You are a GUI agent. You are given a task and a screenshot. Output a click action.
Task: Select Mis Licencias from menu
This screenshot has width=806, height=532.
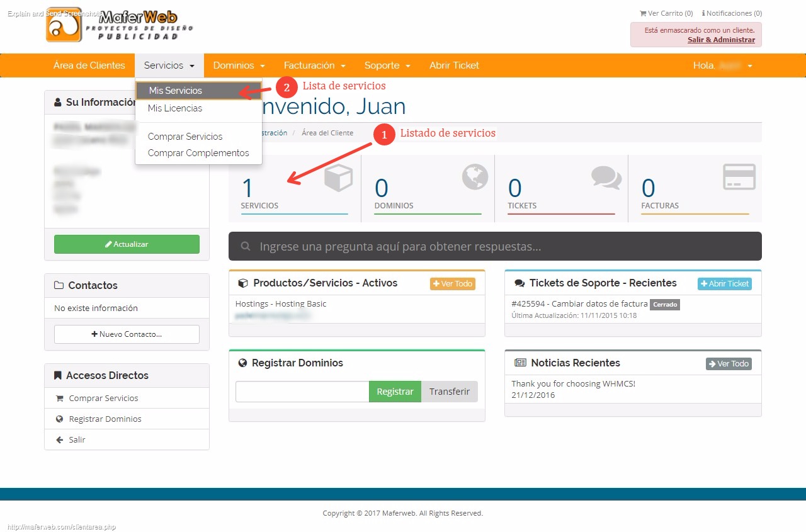(x=175, y=108)
